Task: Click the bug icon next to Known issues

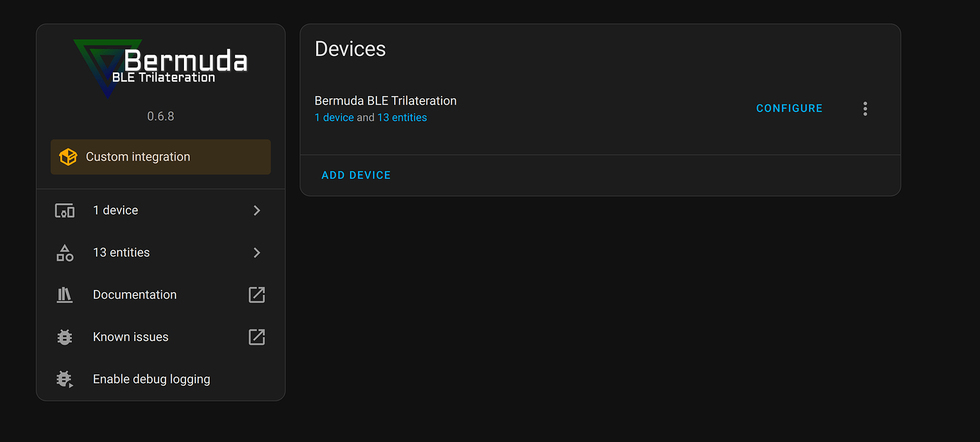Action: pos(64,337)
